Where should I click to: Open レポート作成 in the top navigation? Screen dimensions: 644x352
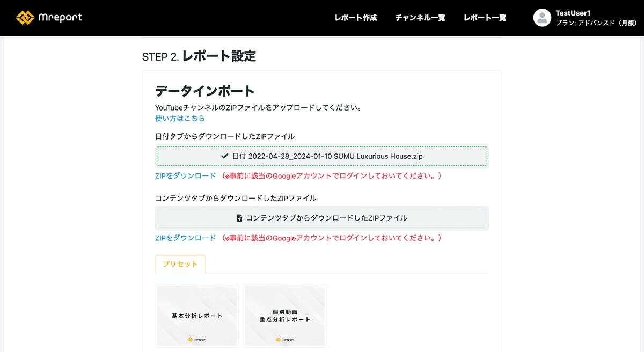[356, 18]
